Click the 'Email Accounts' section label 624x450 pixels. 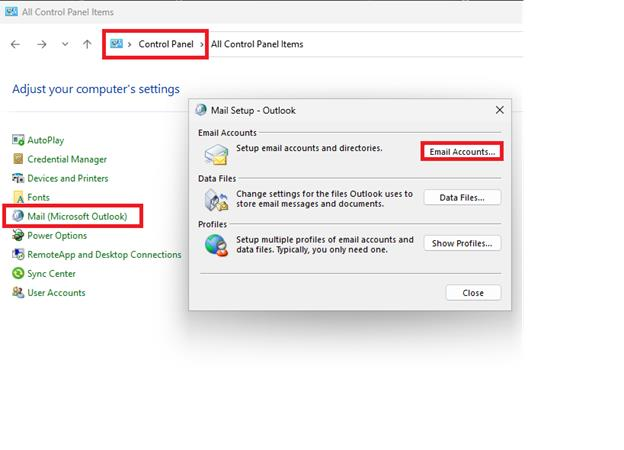click(x=227, y=133)
